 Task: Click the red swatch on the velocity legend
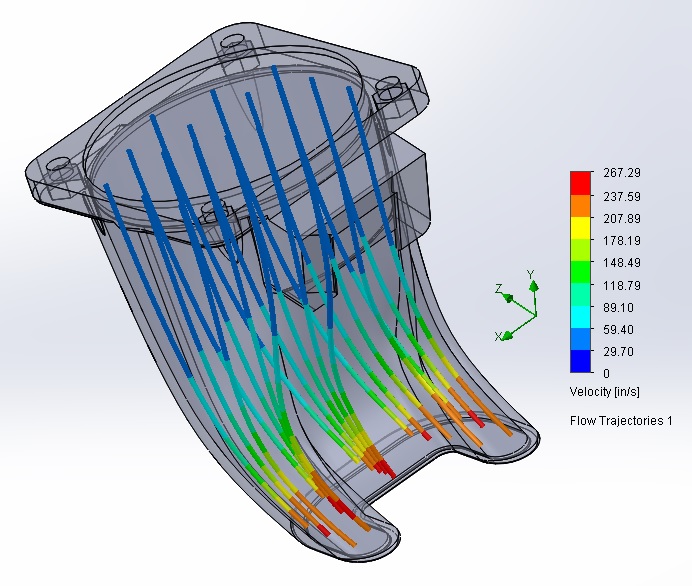point(580,182)
